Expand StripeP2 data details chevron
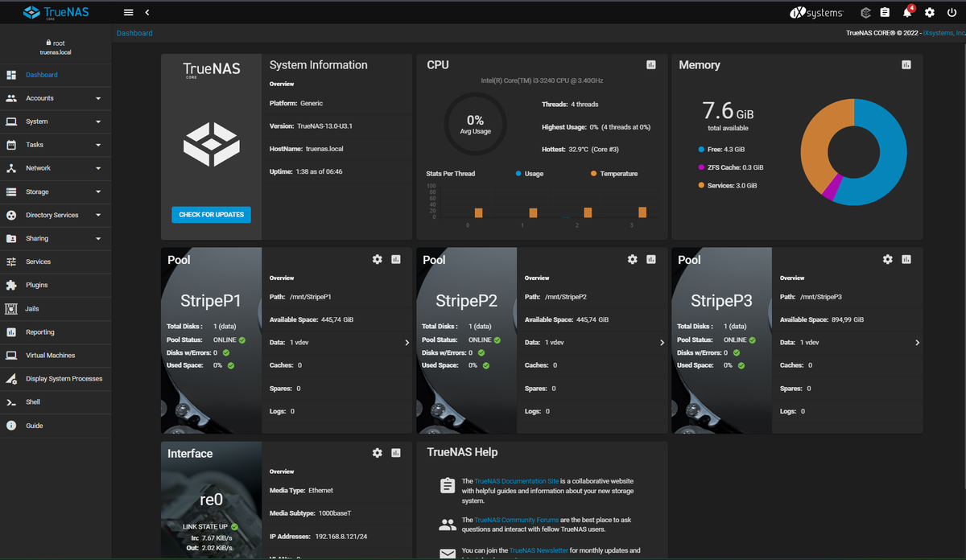This screenshot has width=966, height=560. [x=663, y=343]
